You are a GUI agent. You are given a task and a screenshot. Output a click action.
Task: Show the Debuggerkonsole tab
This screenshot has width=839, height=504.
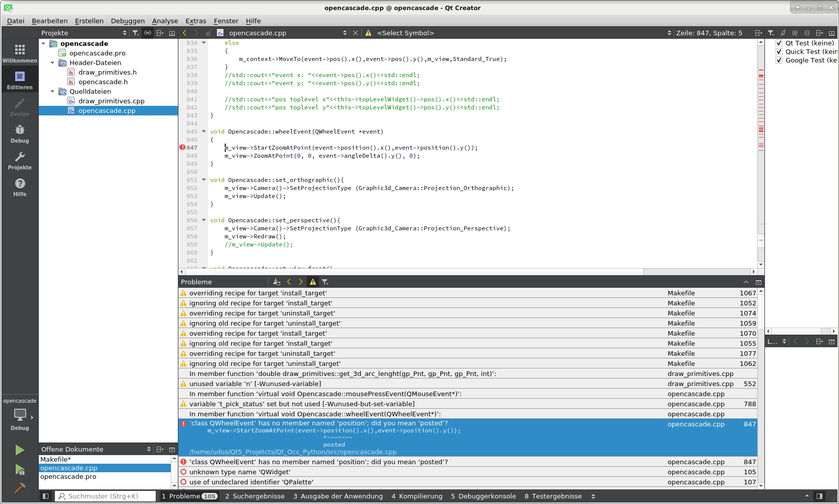tap(483, 496)
